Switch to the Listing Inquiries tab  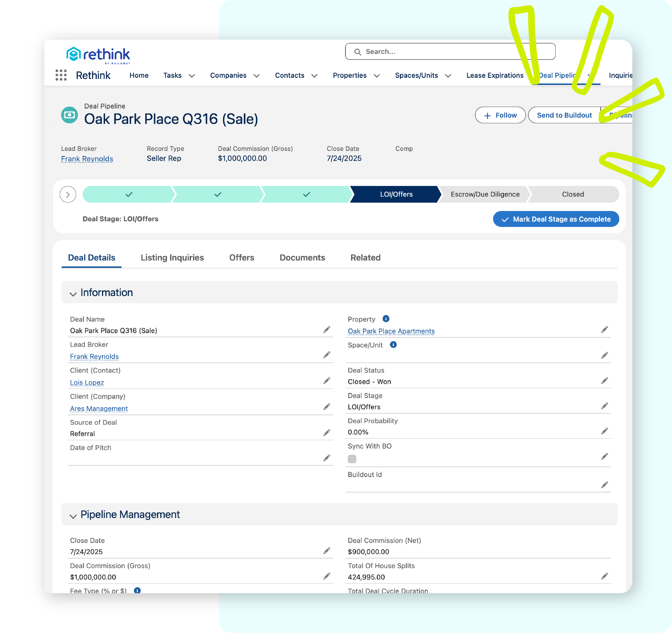click(x=173, y=258)
